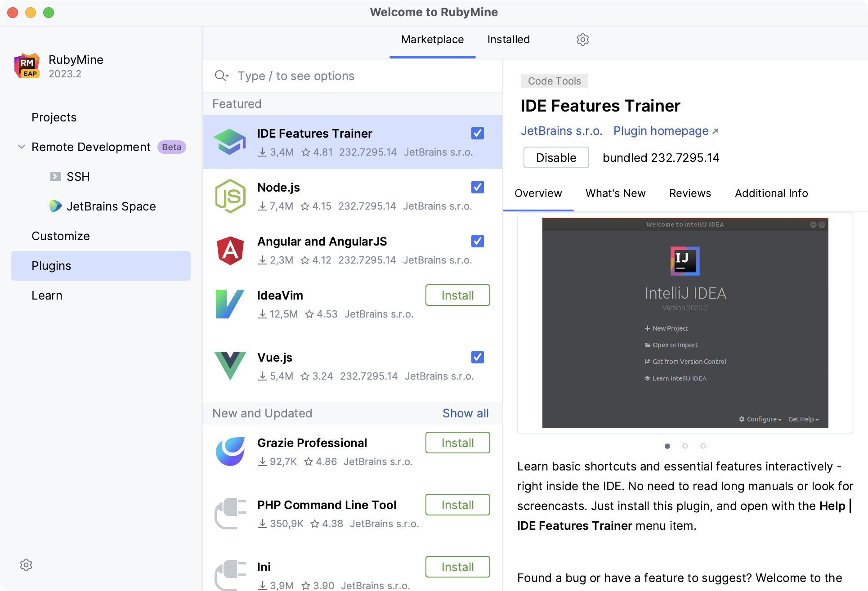This screenshot has width=868, height=591.
Task: Click the Plugin homepage link
Action: coord(662,130)
